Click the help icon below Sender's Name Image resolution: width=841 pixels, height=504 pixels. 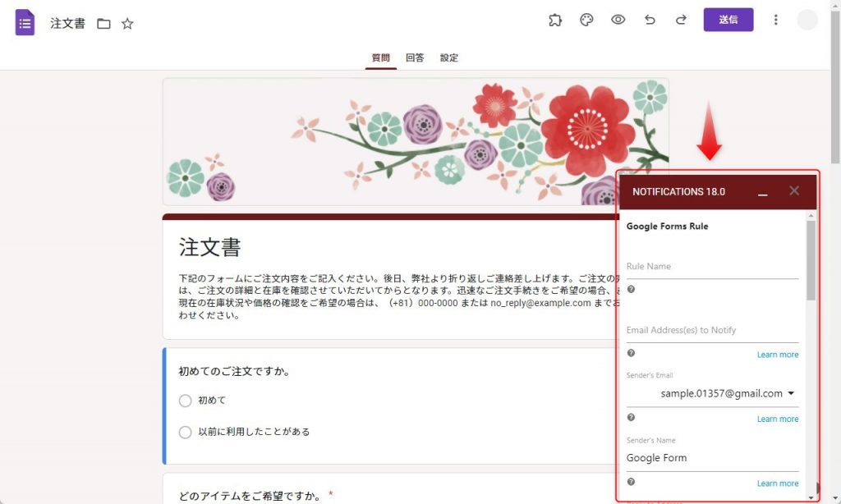pyautogui.click(x=631, y=482)
